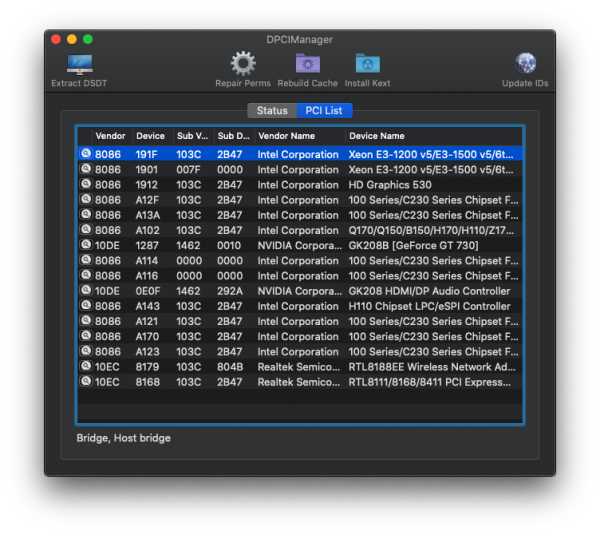The image size is (600, 535).
Task: Click the yellow minimize window button
Action: (x=72, y=39)
